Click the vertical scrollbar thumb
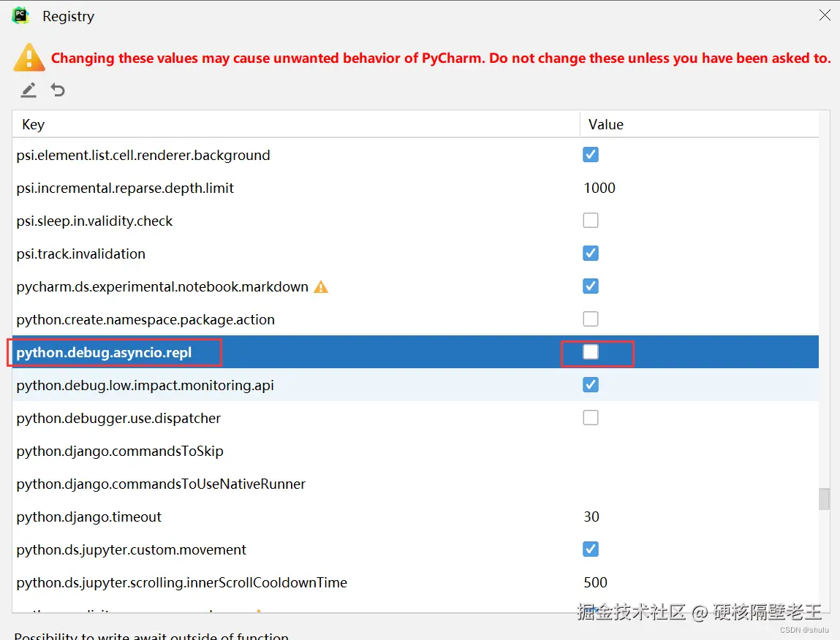The height and width of the screenshot is (640, 840). pos(824,498)
